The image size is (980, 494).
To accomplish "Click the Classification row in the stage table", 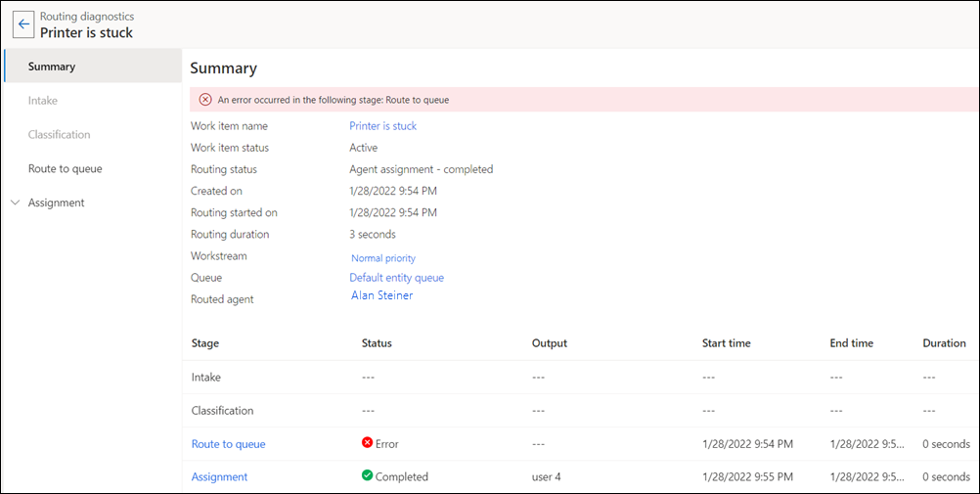I will (581, 411).
